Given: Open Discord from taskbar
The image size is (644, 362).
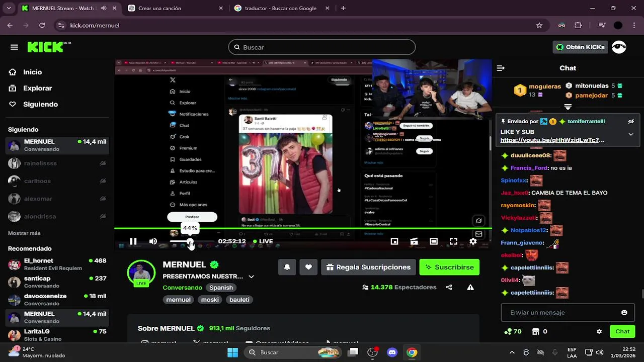Looking at the screenshot, I should (392, 352).
